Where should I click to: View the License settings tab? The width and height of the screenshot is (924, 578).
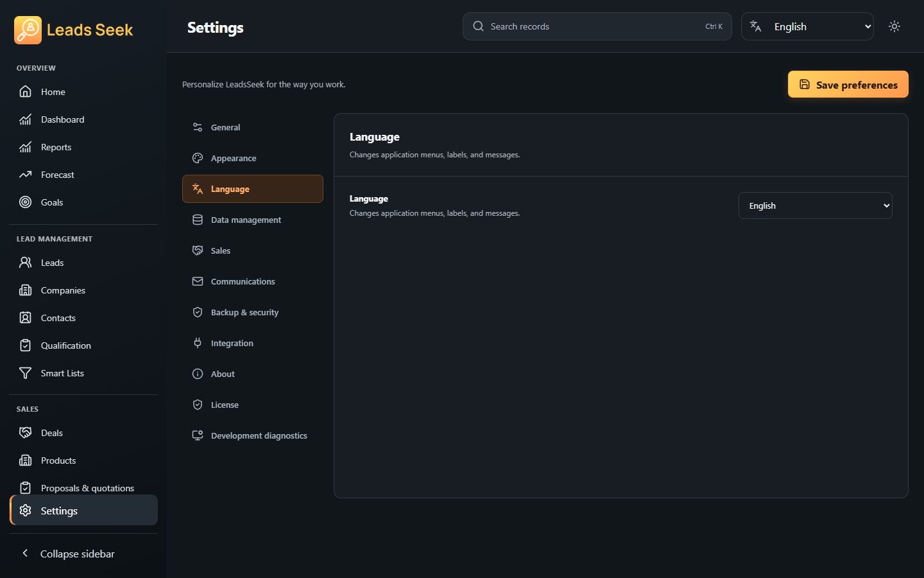click(x=253, y=405)
